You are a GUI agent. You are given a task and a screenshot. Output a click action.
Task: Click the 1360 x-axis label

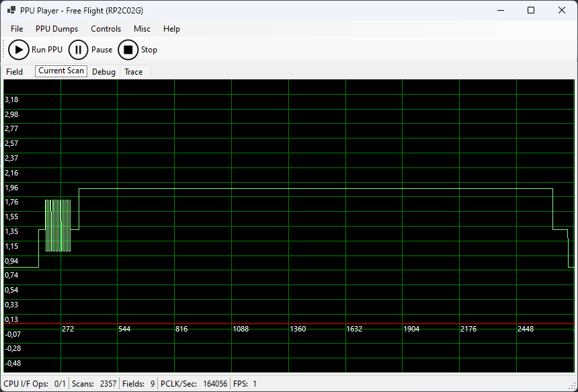pos(298,329)
